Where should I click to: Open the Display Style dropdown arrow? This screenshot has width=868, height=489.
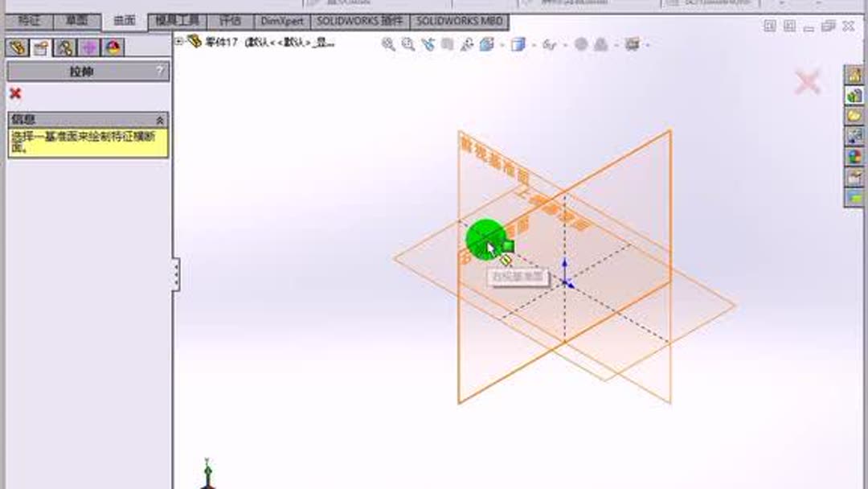coord(533,46)
